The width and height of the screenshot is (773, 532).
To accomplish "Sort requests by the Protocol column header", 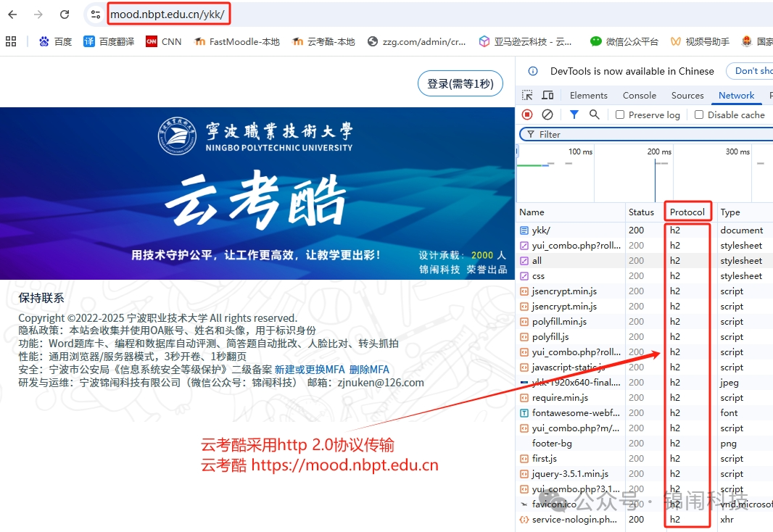I will tap(687, 212).
